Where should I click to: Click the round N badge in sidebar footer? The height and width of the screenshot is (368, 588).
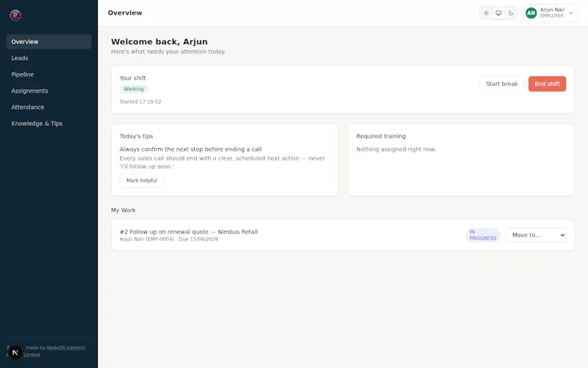pos(15,353)
